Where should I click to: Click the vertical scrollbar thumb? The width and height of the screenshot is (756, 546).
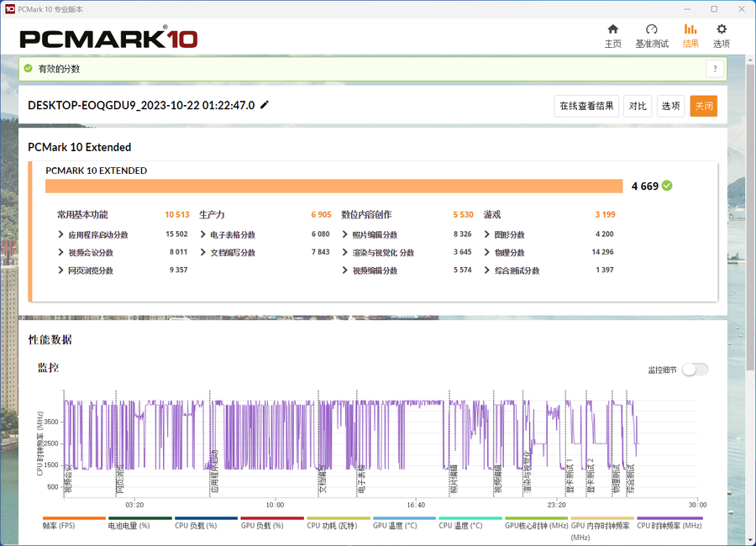point(750,217)
